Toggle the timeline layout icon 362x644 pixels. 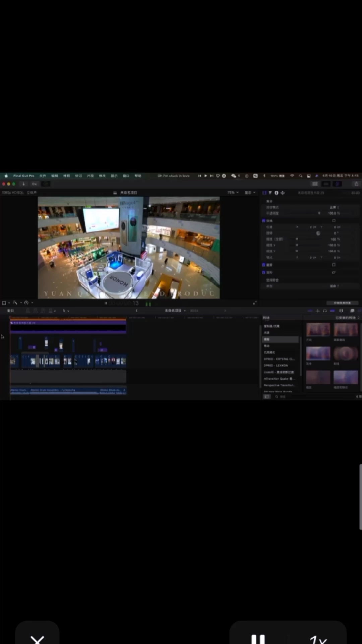pyautogui.click(x=326, y=184)
